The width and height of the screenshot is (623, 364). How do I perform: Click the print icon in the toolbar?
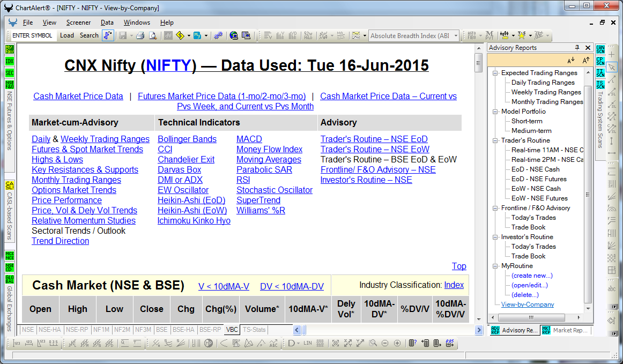(140, 36)
